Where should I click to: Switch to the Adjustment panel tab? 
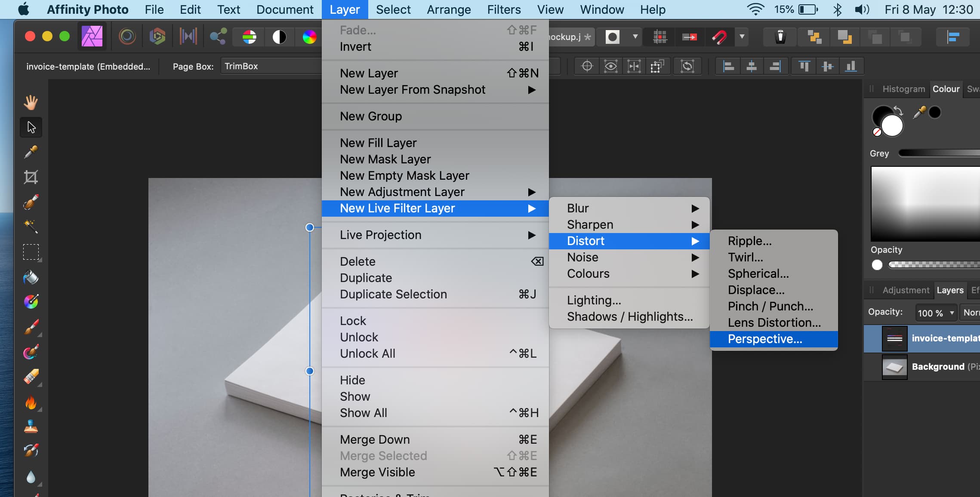tap(906, 290)
